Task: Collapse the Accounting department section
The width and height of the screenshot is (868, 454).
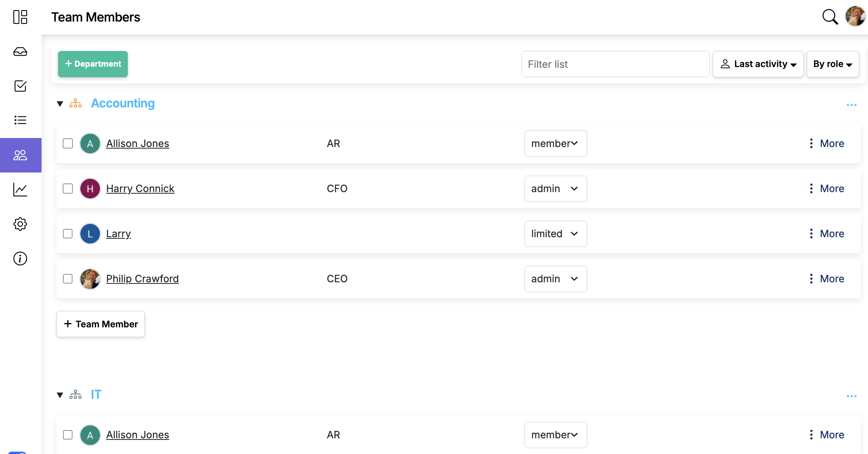Action: click(x=60, y=104)
